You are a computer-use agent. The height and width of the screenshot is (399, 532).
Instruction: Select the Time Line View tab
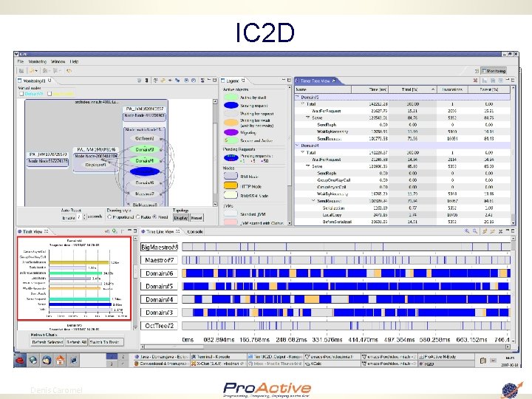point(160,231)
